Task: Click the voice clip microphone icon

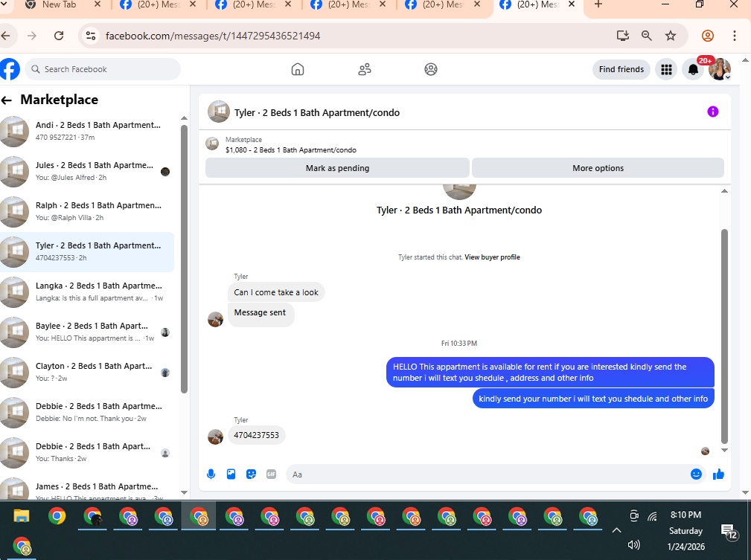Action: [x=211, y=474]
